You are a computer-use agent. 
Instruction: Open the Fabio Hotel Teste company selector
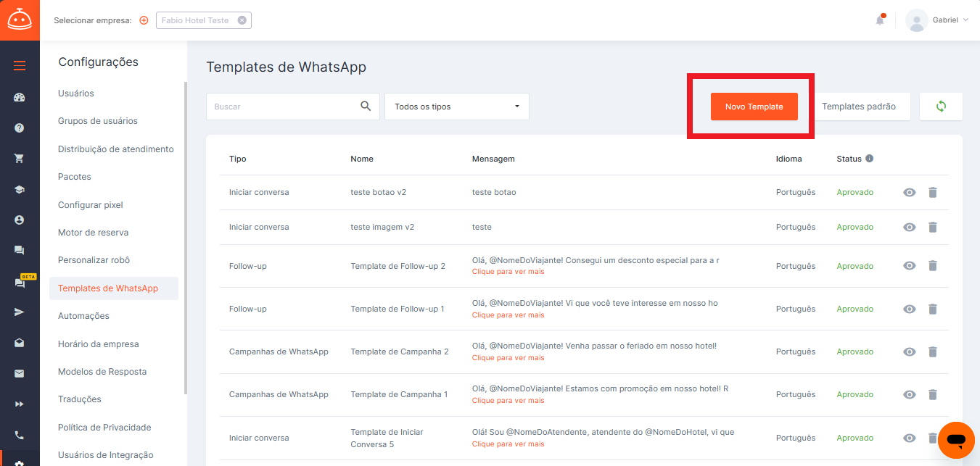(x=204, y=20)
